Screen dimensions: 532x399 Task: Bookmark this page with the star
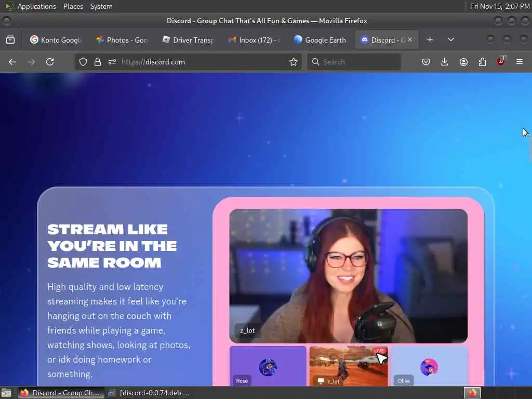point(294,62)
